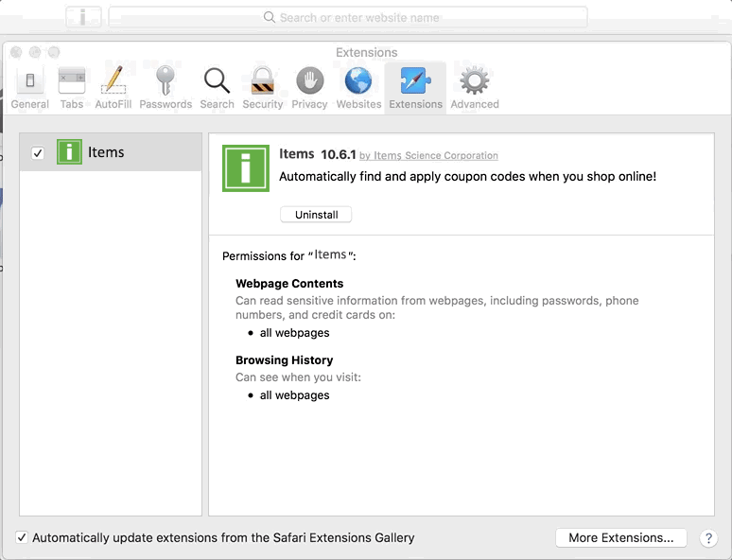Screen dimensions: 732x560
Task: Uncheck Automatically update extensions checkbox
Action: tap(22, 537)
